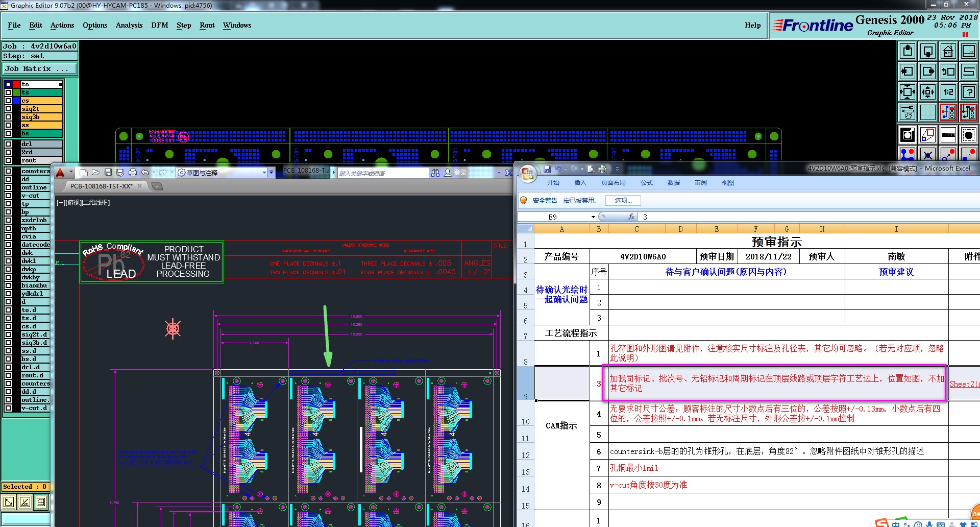This screenshot has height=527, width=980.
Task: Click the Job Matrix ... button
Action: (40, 68)
